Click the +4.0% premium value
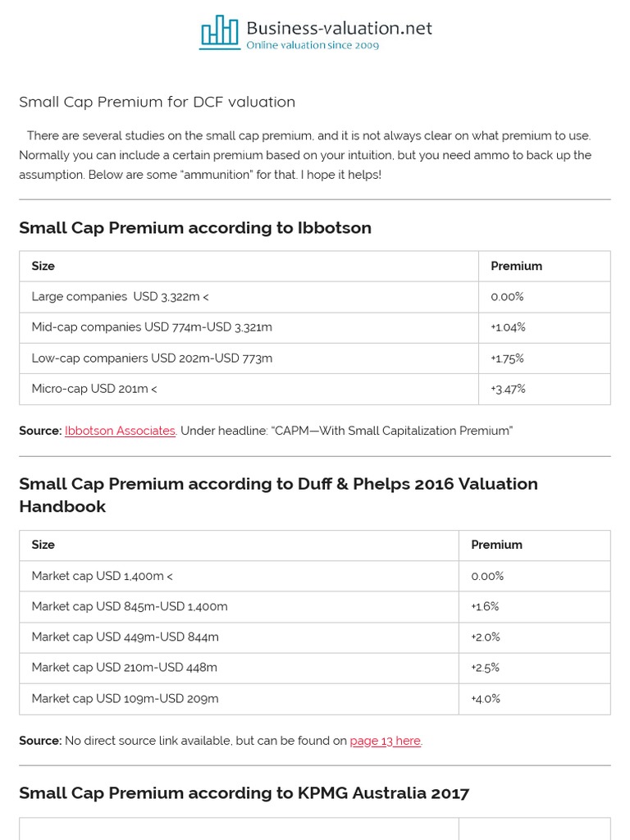630x840 pixels. [486, 699]
